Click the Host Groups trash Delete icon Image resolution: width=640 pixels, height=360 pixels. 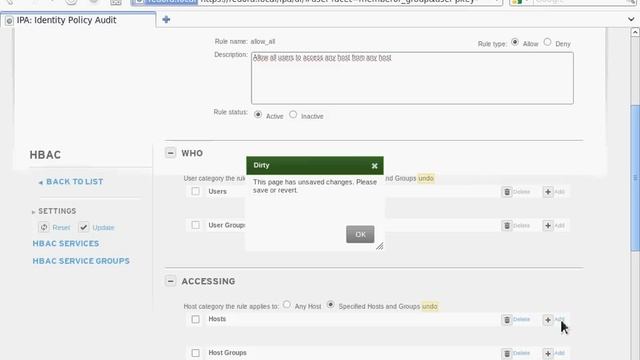(507, 353)
